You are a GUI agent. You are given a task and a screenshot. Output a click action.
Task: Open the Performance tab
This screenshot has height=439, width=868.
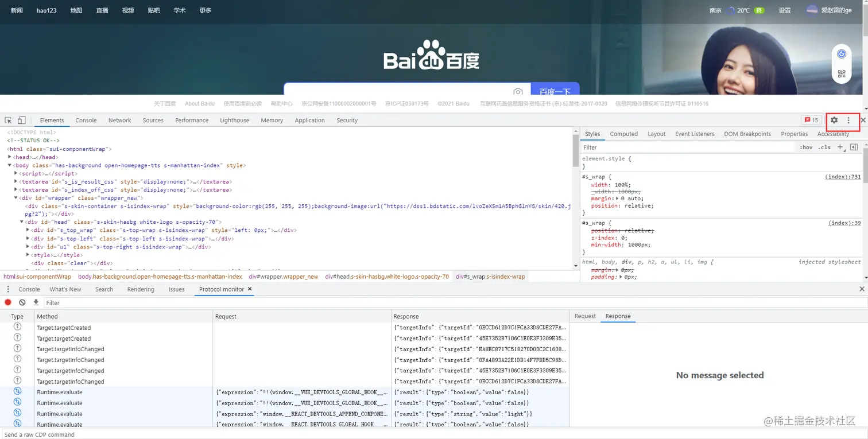tap(192, 121)
